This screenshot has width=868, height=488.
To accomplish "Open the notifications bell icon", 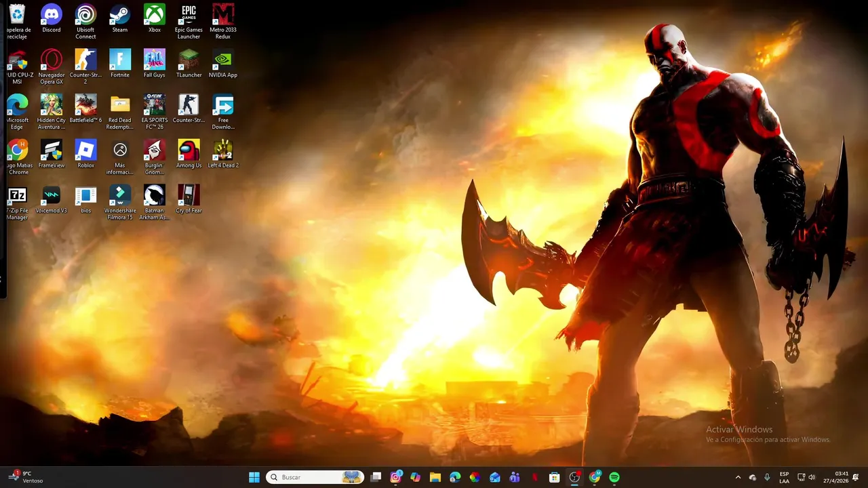I will [856, 477].
